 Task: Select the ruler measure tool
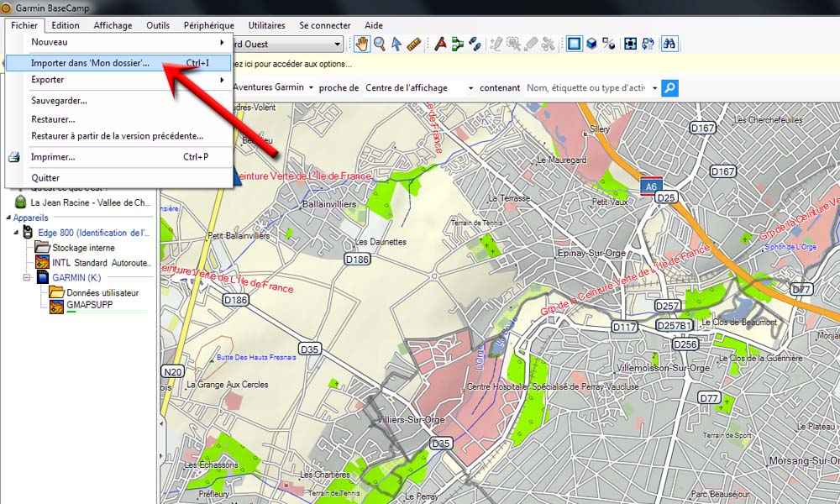pyautogui.click(x=413, y=44)
